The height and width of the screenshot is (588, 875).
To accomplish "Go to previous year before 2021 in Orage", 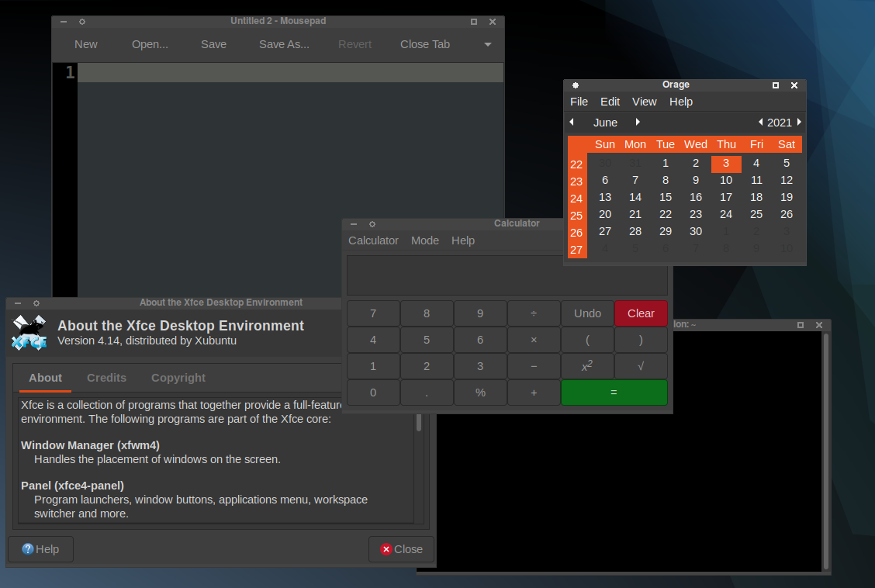I will (760, 122).
